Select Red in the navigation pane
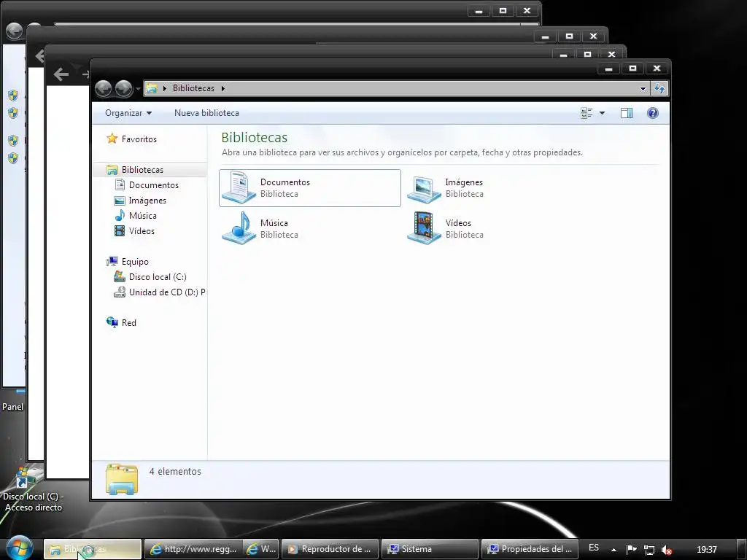Viewport: 747px width, 560px height. point(128,323)
